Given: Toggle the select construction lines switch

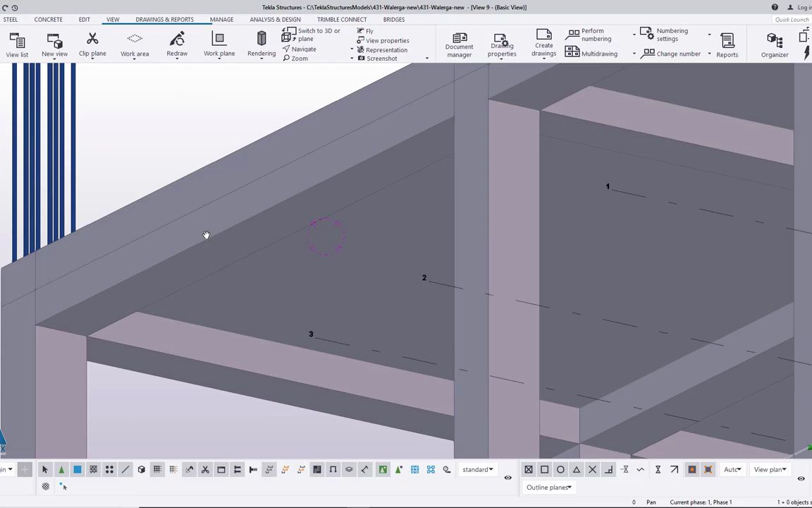Looking at the screenshot, I should [x=125, y=470].
